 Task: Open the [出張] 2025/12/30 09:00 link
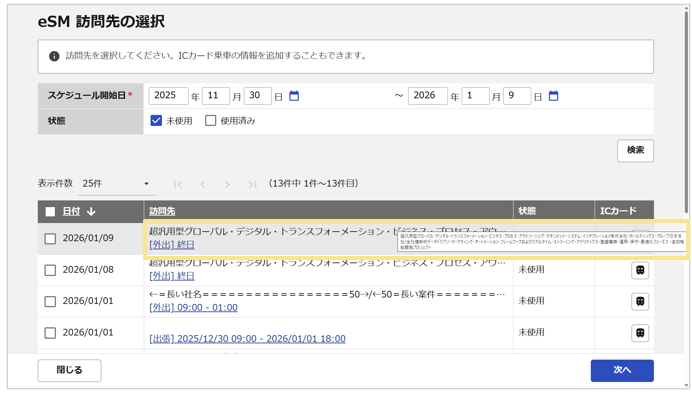247,338
